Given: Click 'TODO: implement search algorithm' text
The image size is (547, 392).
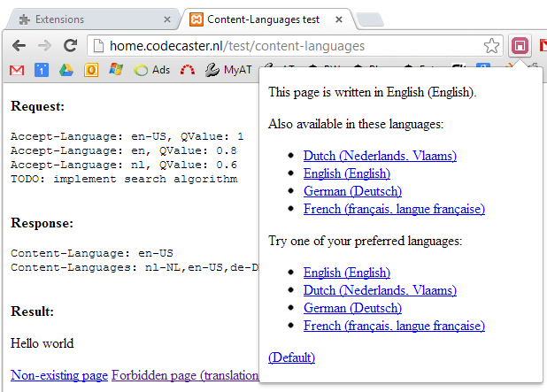Looking at the screenshot, I should [x=124, y=179].
